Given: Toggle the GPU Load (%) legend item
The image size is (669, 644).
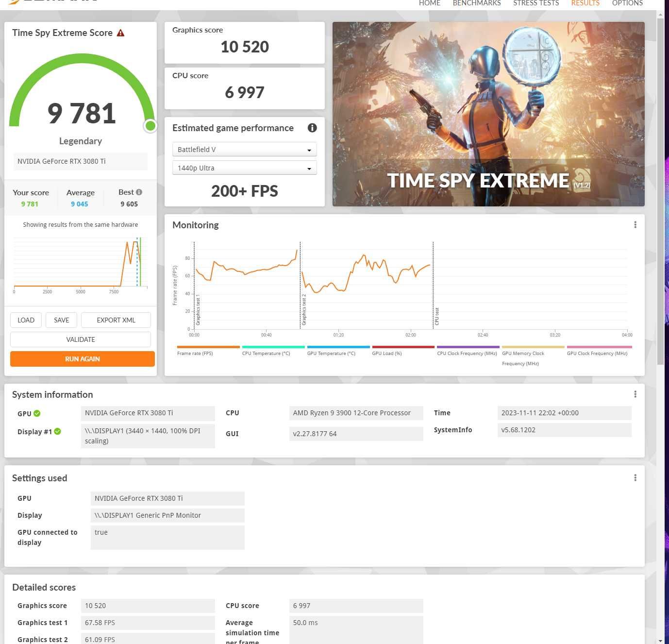Looking at the screenshot, I should [x=403, y=351].
